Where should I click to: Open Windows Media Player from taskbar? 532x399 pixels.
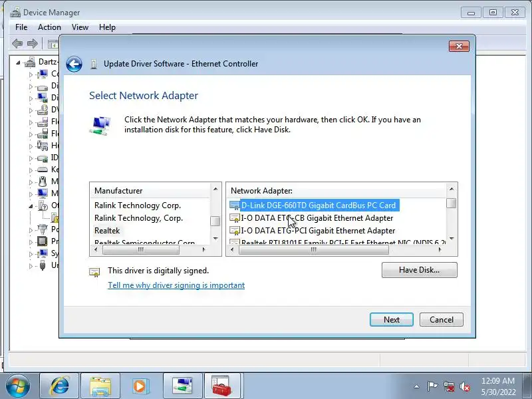140,386
